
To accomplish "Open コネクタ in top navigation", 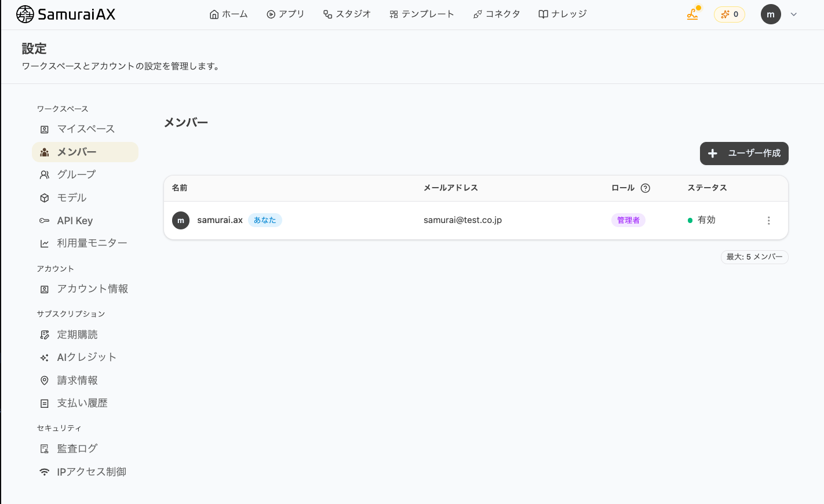I will (x=497, y=14).
